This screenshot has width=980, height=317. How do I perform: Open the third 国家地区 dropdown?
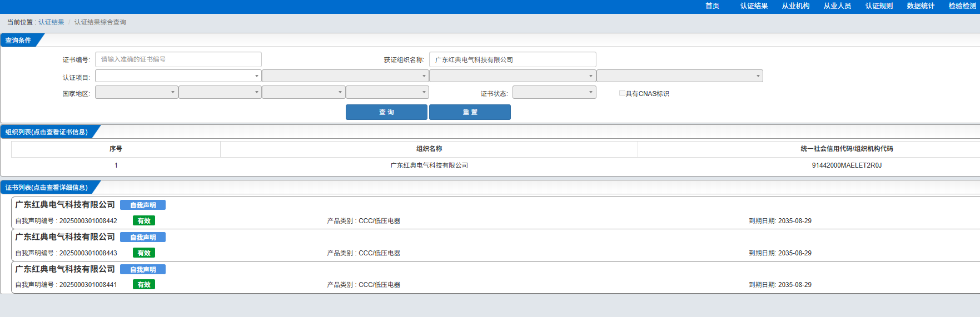coord(304,92)
